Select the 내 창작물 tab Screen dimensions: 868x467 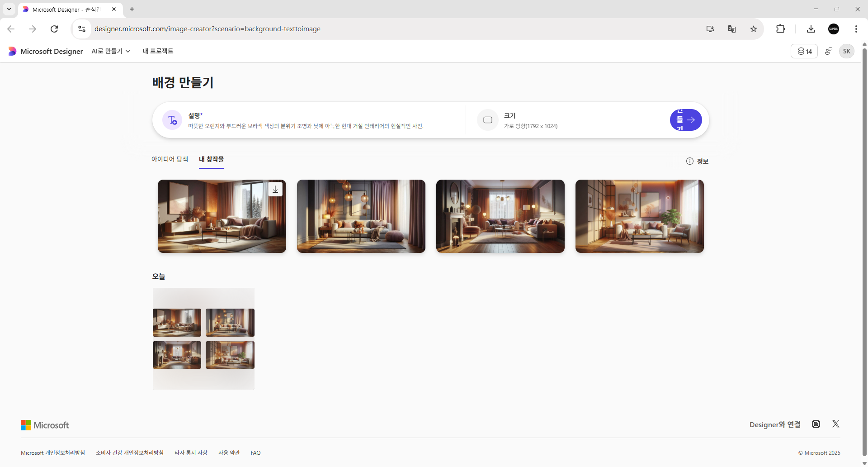[211, 159]
